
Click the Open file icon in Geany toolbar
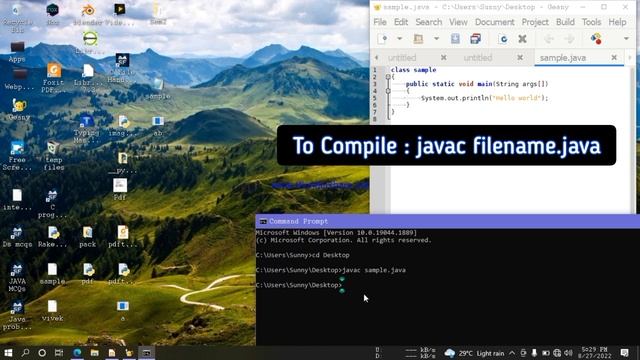418,39
